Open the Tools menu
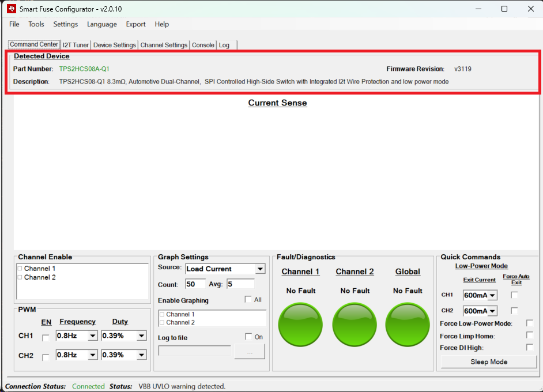The image size is (543, 392). pyautogui.click(x=36, y=24)
